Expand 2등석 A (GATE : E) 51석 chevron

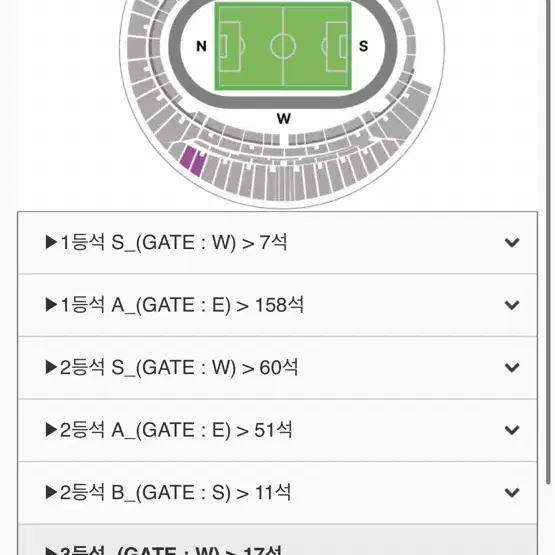[x=512, y=430]
